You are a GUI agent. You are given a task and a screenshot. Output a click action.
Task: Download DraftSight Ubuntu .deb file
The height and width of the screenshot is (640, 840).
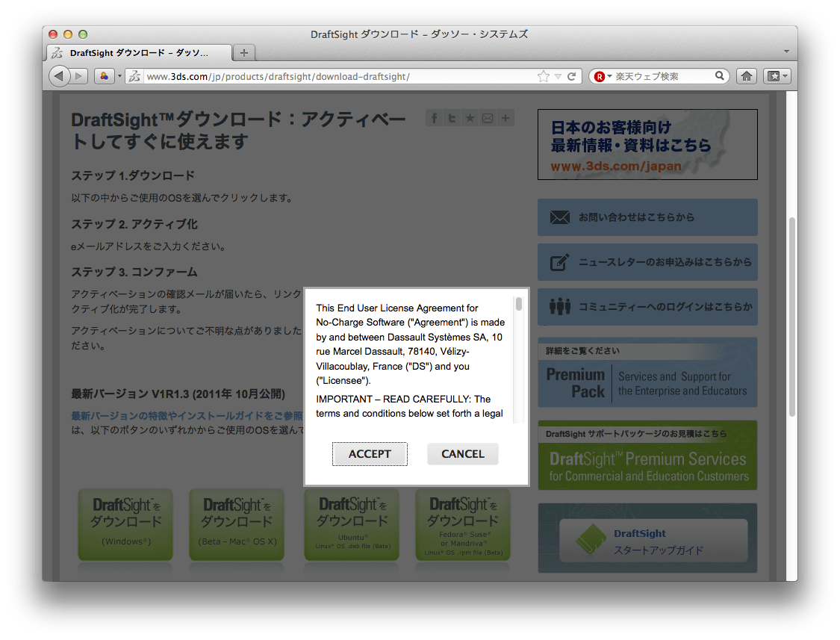(352, 524)
